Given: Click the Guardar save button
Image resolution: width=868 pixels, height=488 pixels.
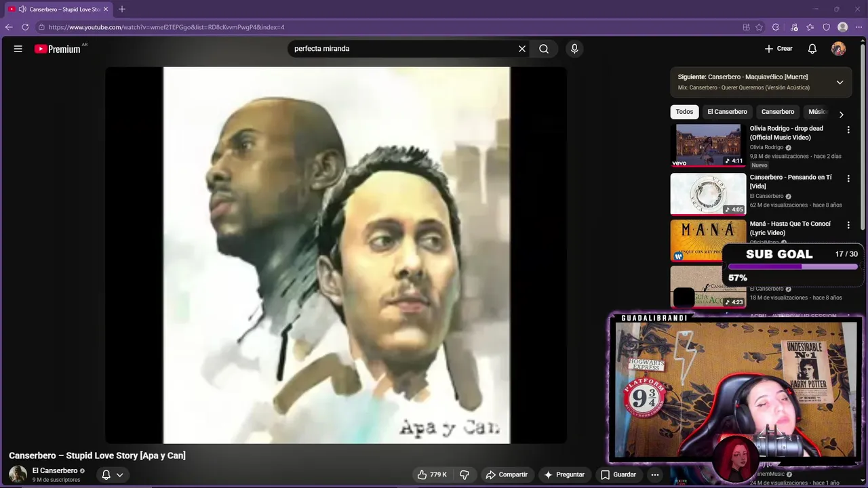Looking at the screenshot, I should (x=618, y=474).
